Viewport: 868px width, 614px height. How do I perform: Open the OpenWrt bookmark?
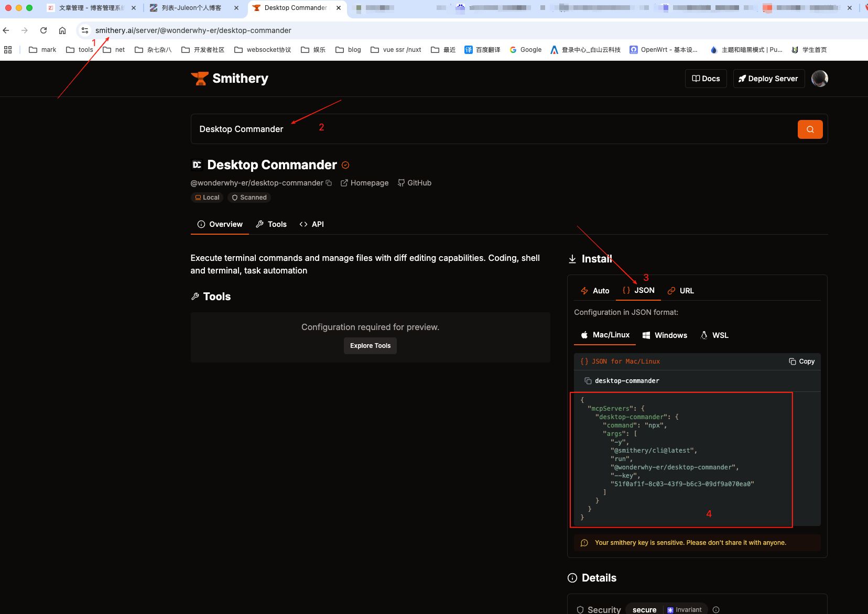tap(664, 50)
